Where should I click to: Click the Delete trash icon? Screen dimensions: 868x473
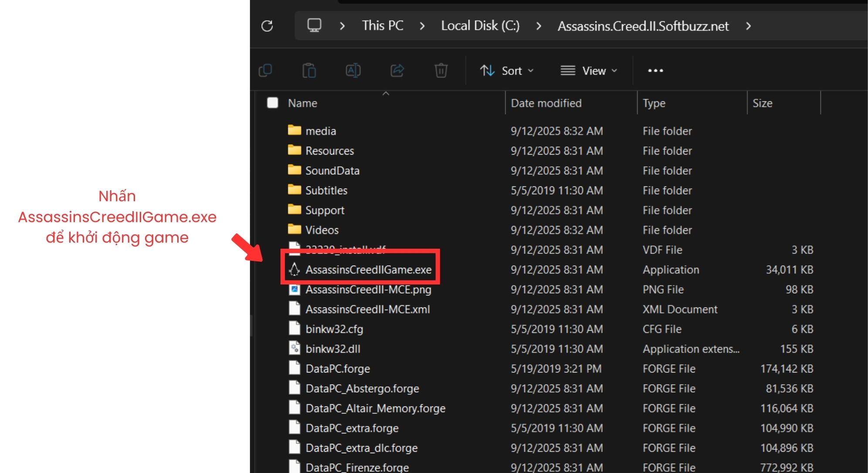pyautogui.click(x=441, y=70)
